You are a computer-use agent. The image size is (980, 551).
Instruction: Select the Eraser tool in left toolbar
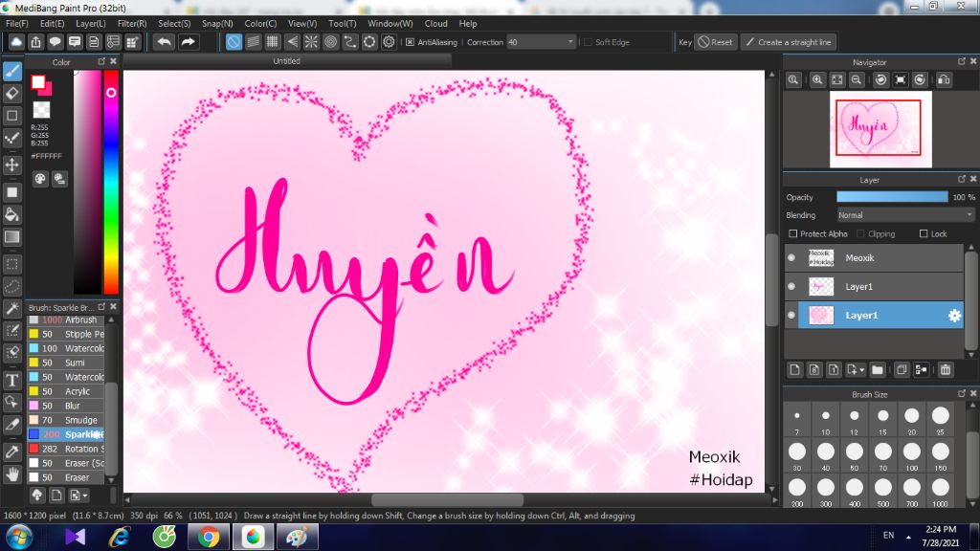tap(11, 94)
